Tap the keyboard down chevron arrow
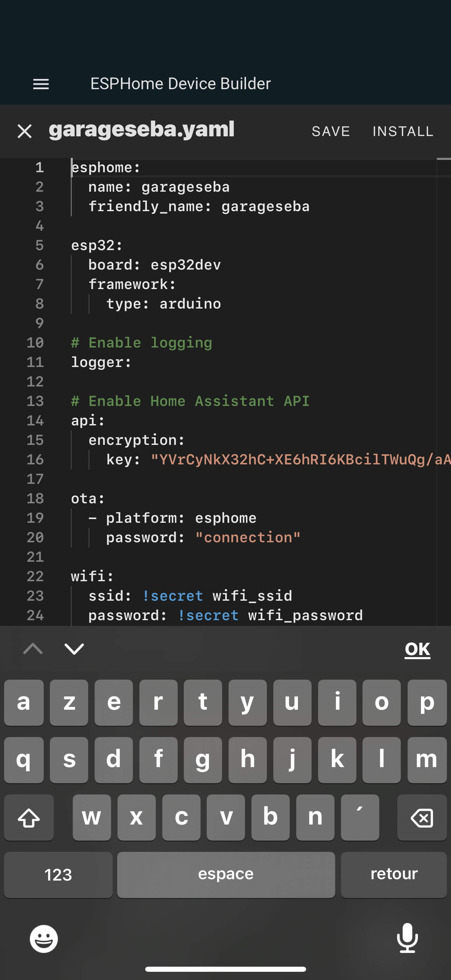Image resolution: width=451 pixels, height=980 pixels. pyautogui.click(x=74, y=649)
